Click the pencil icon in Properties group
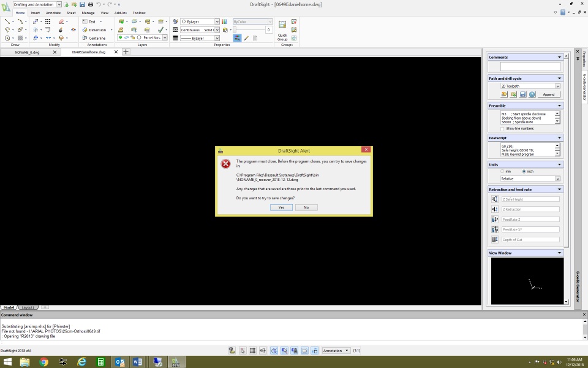This screenshot has height=368, width=588. tap(246, 38)
